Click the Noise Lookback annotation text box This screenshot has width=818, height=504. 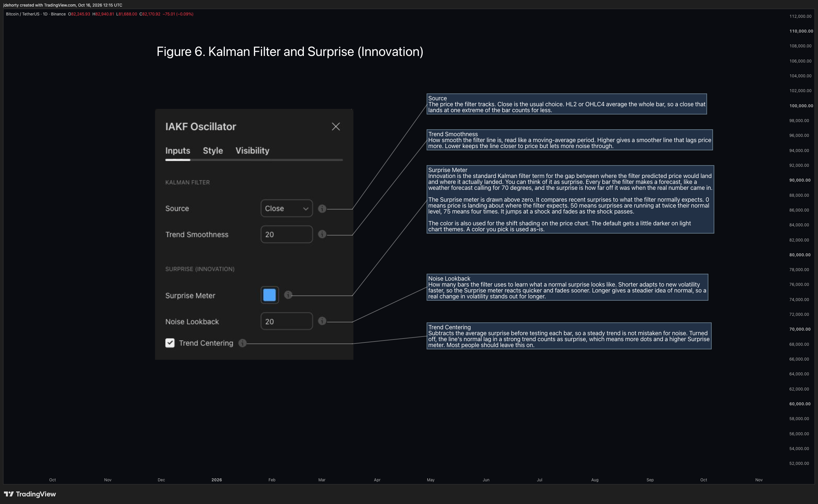point(567,287)
